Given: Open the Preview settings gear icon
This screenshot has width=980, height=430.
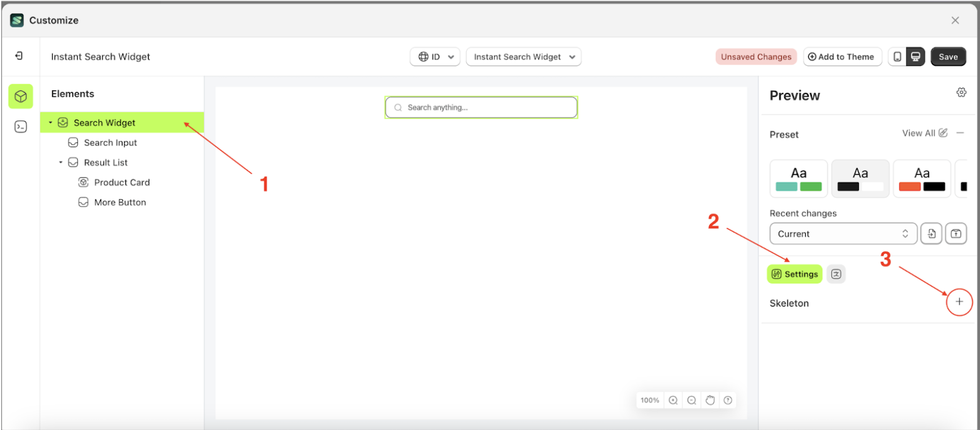Looking at the screenshot, I should pyautogui.click(x=961, y=92).
